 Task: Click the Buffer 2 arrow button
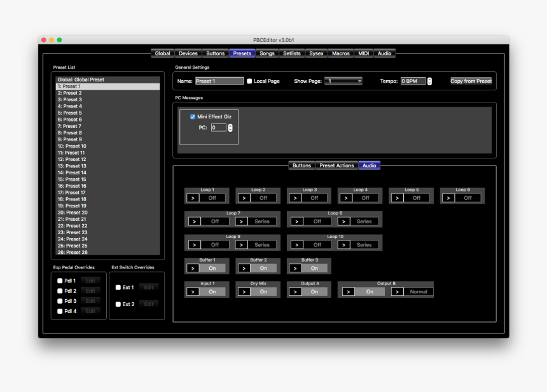click(x=244, y=269)
